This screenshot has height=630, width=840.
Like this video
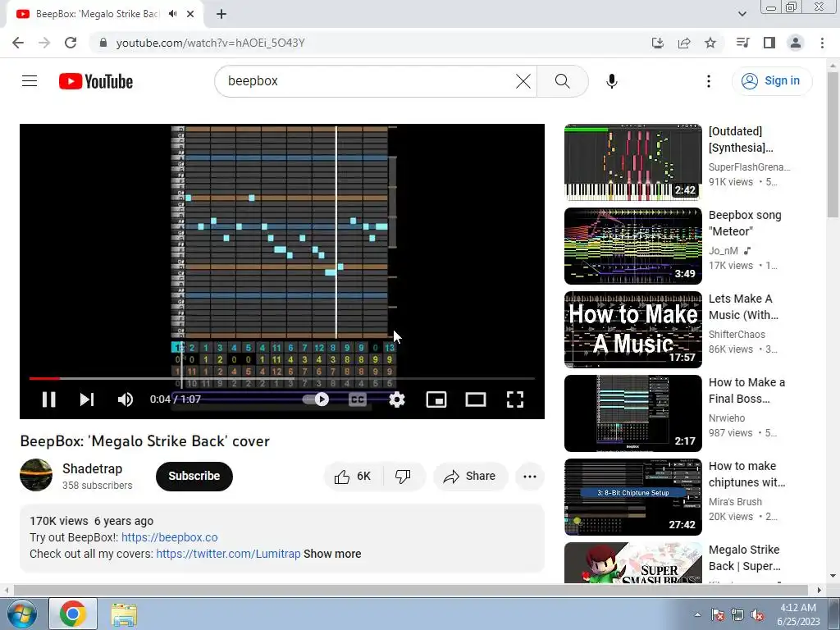(x=353, y=477)
